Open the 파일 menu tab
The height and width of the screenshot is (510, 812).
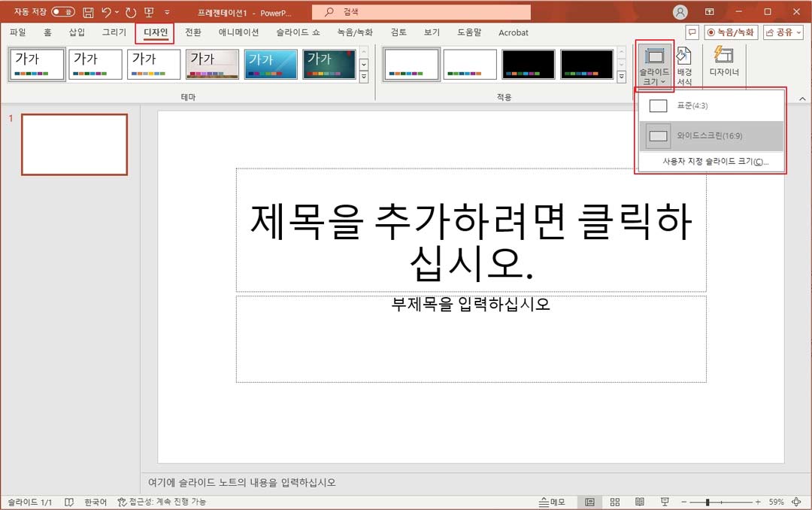pos(18,32)
